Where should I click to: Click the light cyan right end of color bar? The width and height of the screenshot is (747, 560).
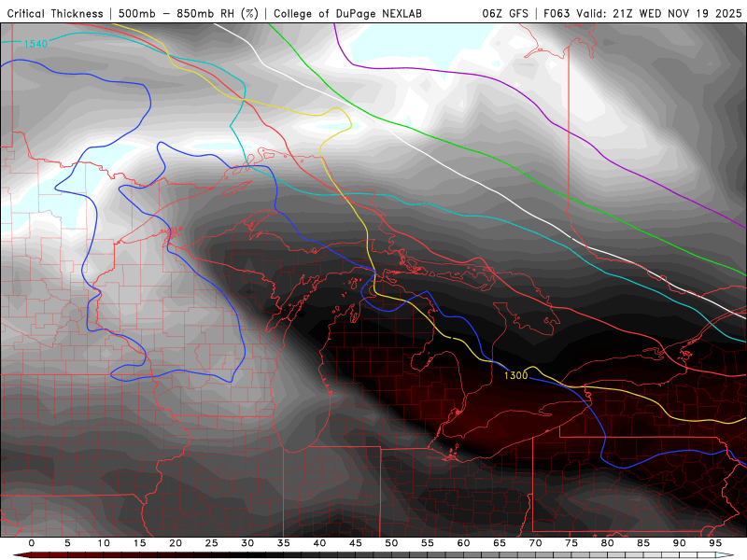click(x=725, y=555)
